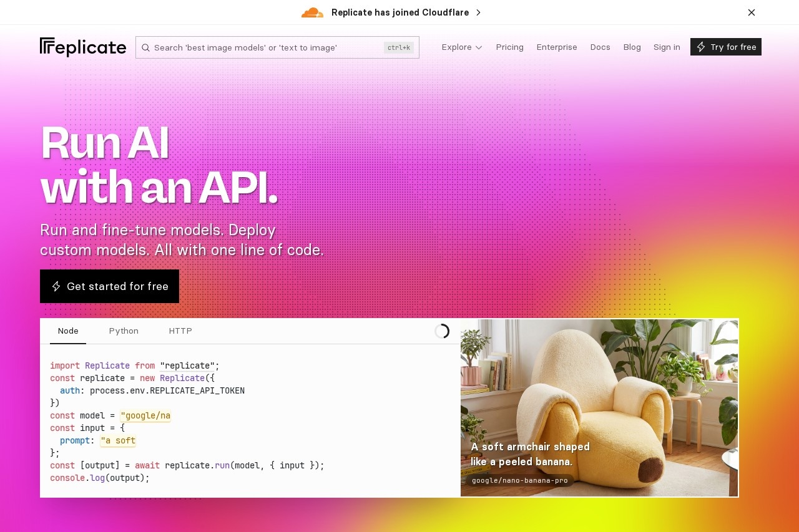The height and width of the screenshot is (532, 799).
Task: Click the ctrl+k shortcut badge
Action: click(x=398, y=47)
